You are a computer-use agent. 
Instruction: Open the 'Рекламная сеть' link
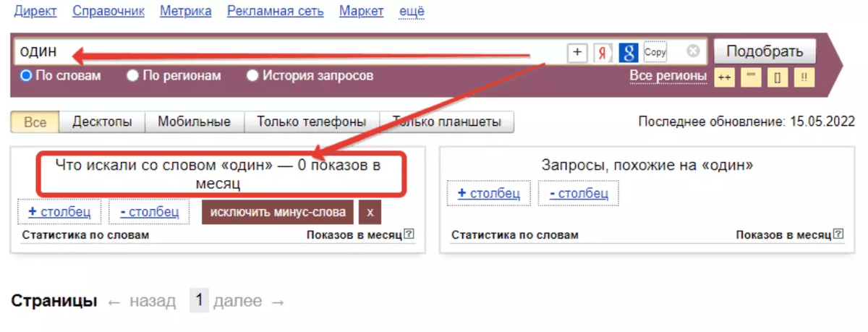tap(276, 12)
